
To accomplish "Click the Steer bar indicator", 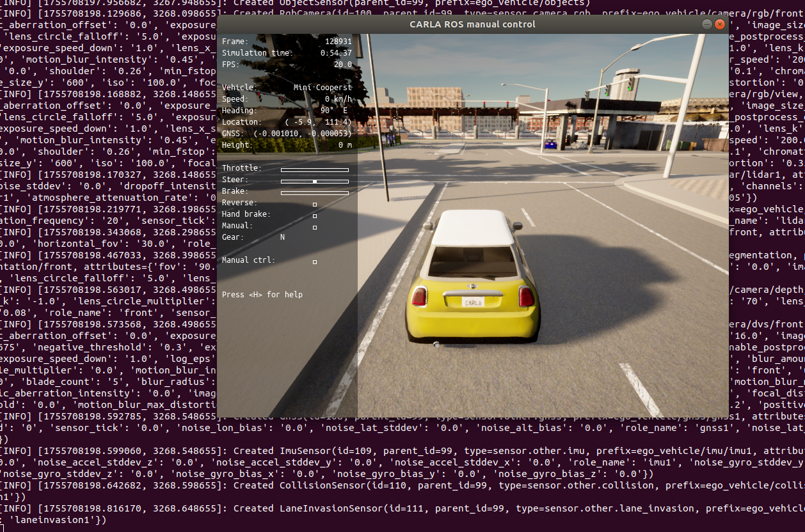I will (315, 182).
